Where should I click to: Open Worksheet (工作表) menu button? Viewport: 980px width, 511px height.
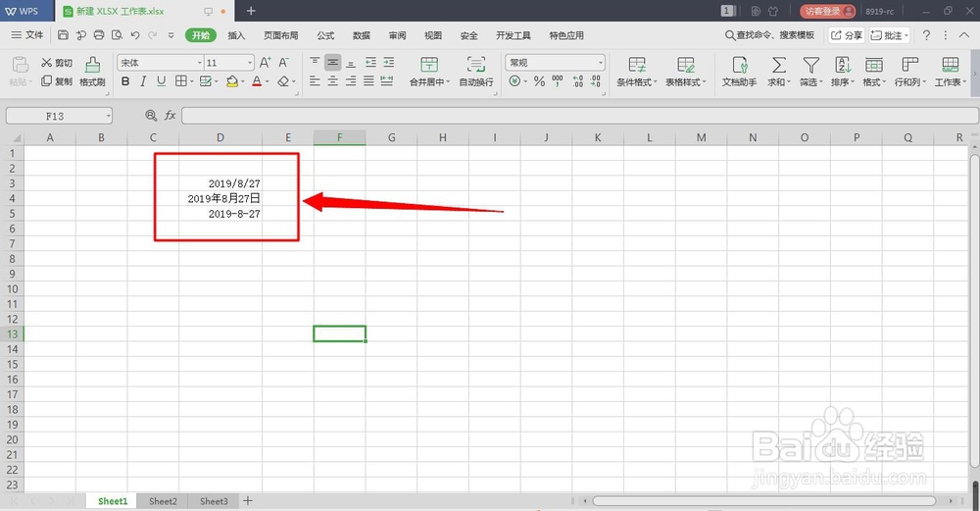(950, 72)
